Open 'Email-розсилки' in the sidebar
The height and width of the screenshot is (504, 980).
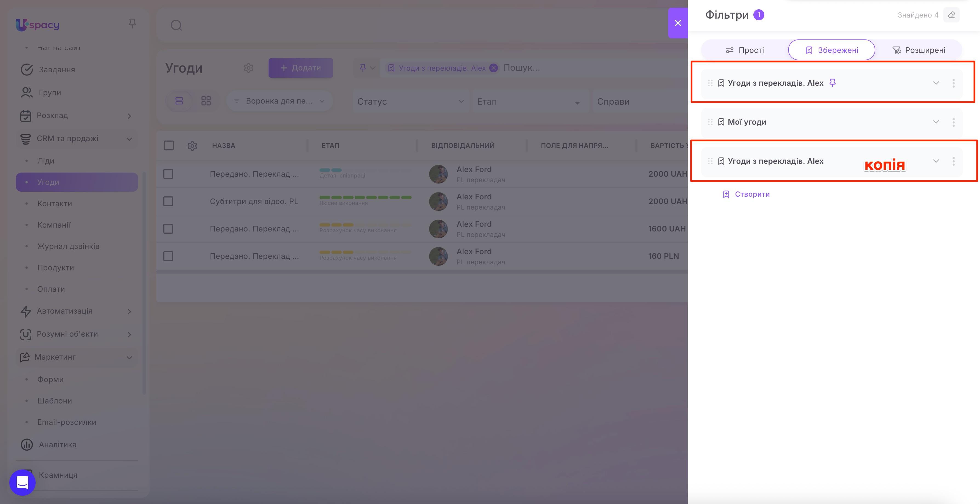coord(67,422)
